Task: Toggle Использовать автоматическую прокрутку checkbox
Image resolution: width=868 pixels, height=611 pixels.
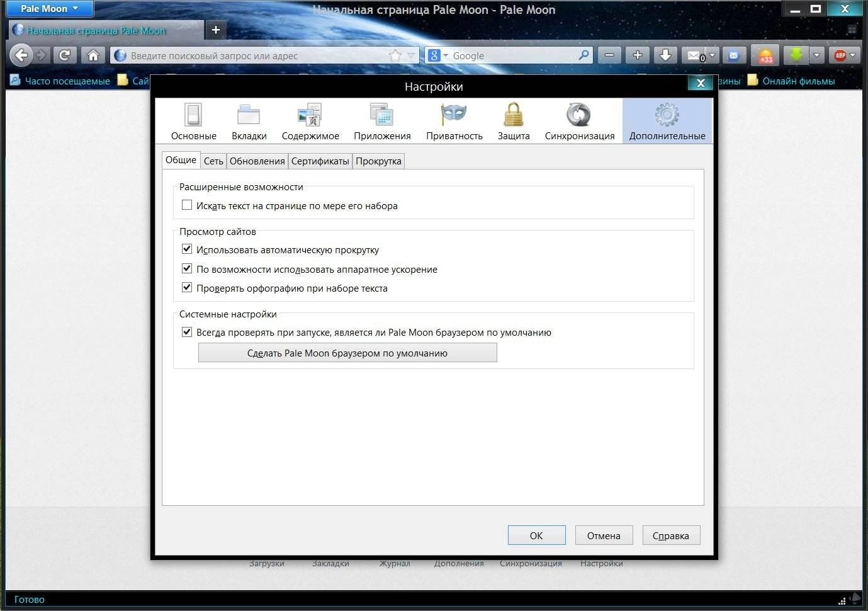Action: pos(187,249)
